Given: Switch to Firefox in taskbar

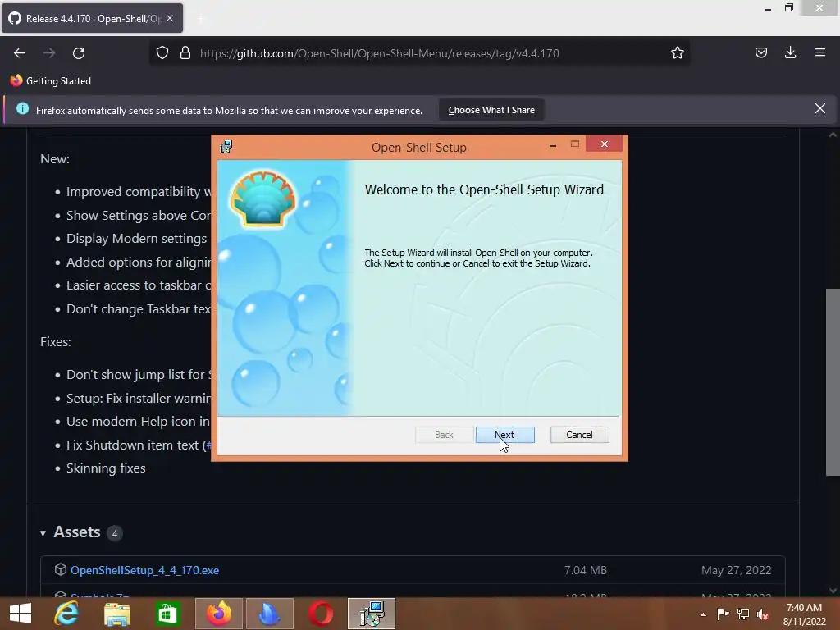Looking at the screenshot, I should 218,614.
